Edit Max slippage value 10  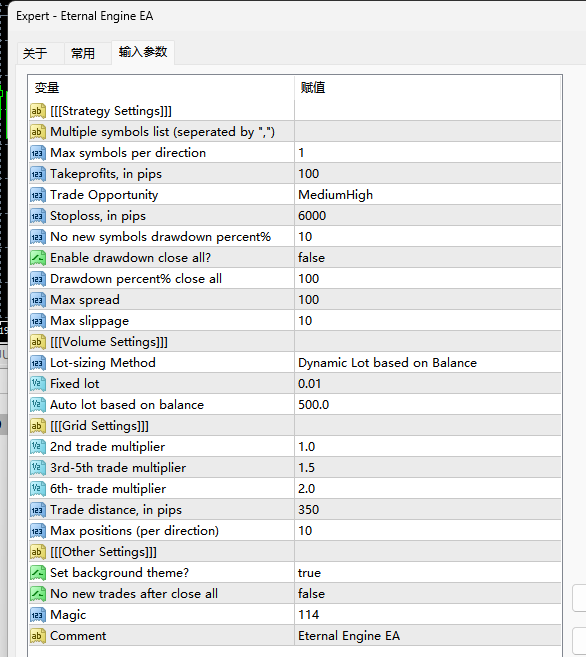pos(428,321)
